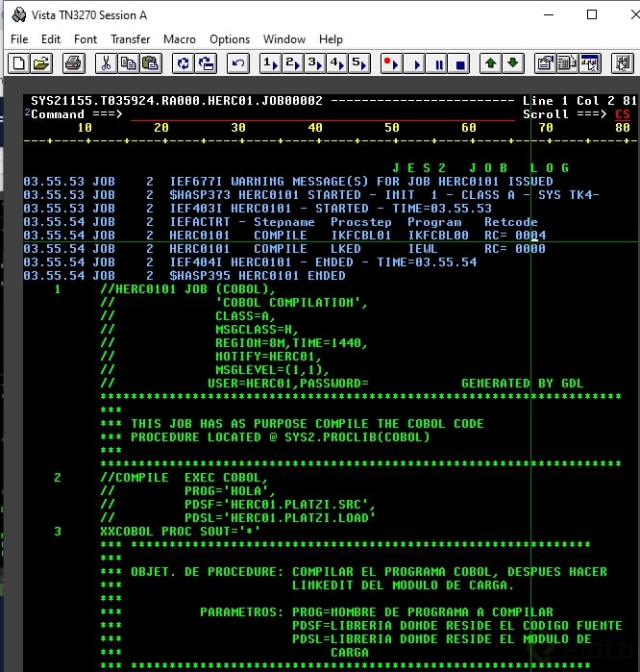Open the Options menu

(230, 39)
